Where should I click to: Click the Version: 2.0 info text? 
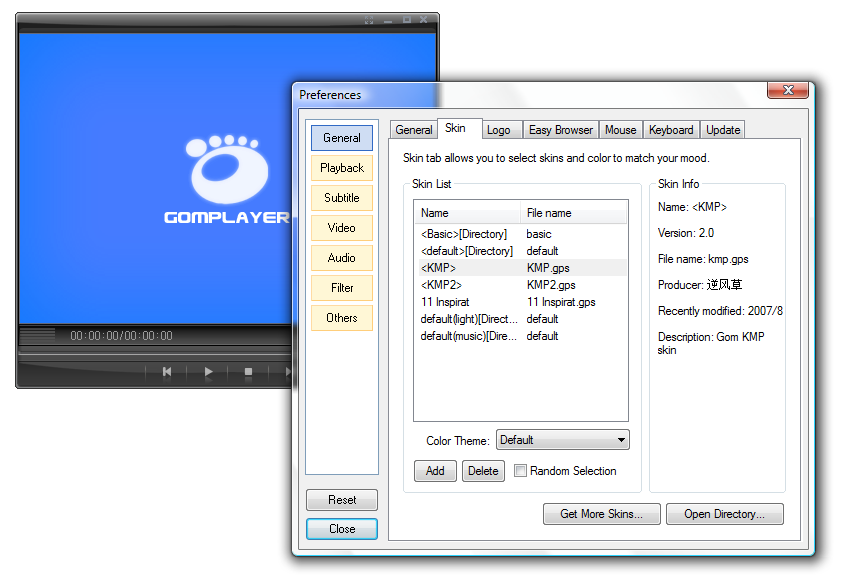[x=686, y=233]
